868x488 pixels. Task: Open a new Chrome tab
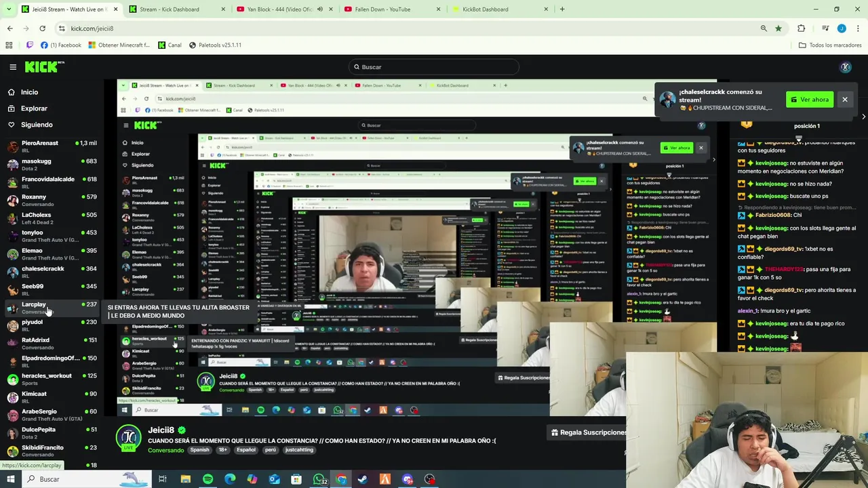point(561,9)
